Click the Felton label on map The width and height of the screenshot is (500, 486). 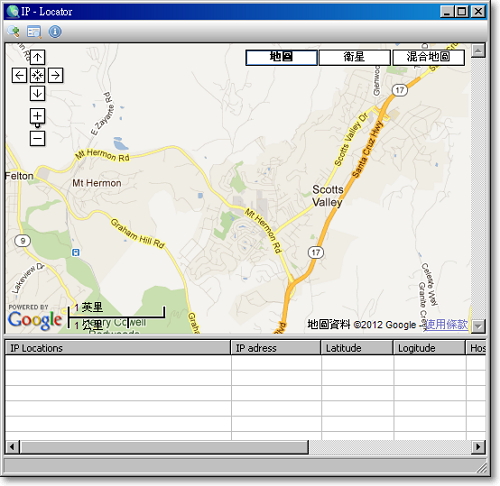point(19,176)
